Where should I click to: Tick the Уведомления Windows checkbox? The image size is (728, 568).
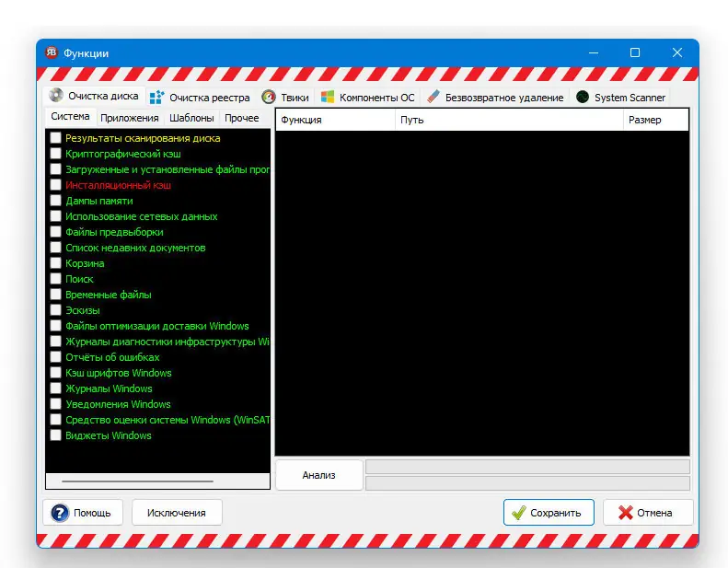56,403
